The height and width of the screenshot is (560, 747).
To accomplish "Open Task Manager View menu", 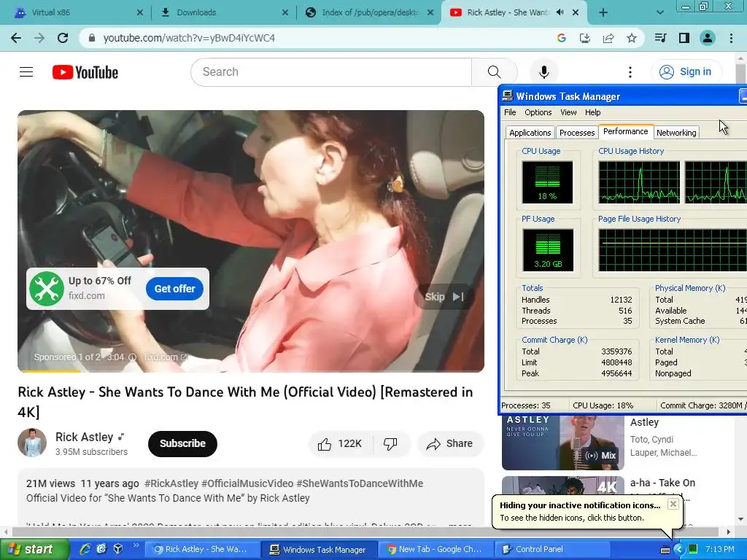I will coord(568,112).
